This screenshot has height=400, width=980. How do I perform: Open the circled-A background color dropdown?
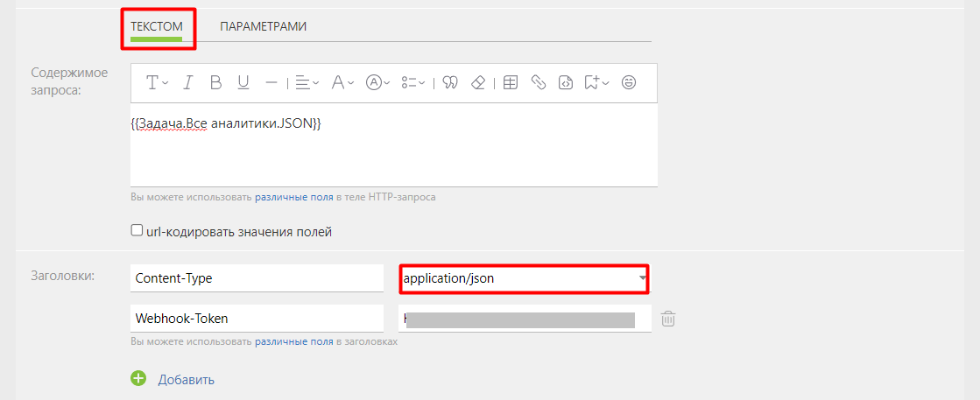(378, 82)
